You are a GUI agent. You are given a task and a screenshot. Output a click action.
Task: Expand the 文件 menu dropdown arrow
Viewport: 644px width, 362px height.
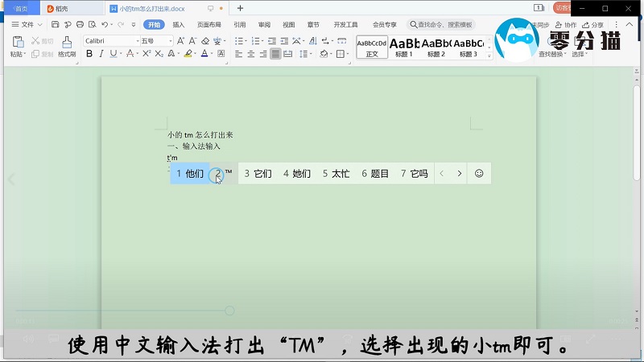(39, 25)
